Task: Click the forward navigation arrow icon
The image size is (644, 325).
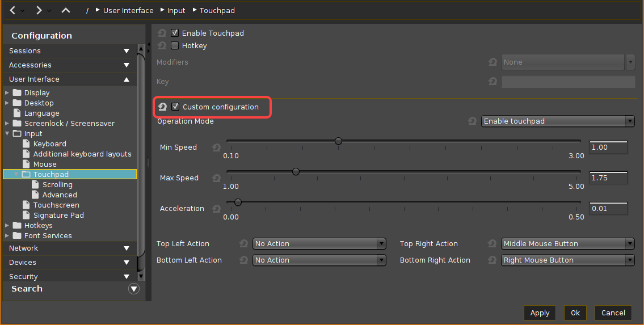Action: coord(39,10)
